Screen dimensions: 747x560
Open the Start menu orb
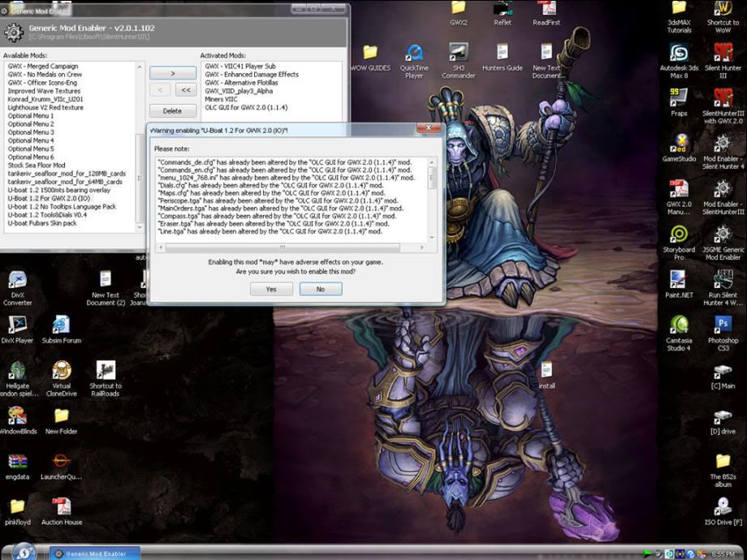(24, 552)
